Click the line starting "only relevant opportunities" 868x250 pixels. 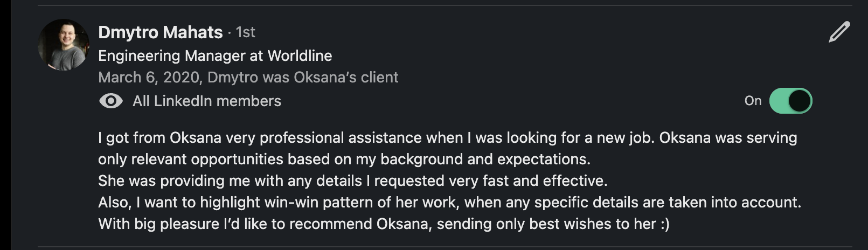344,159
